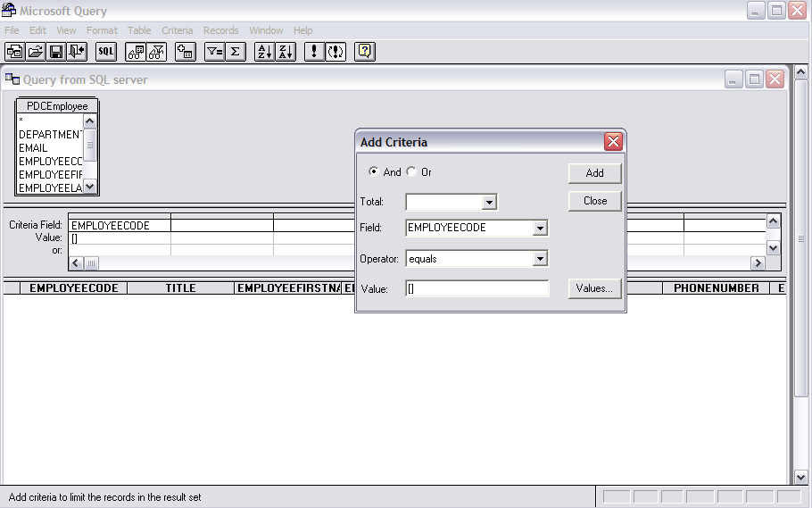Open the Window menu
The image size is (812, 508).
pos(266,30)
